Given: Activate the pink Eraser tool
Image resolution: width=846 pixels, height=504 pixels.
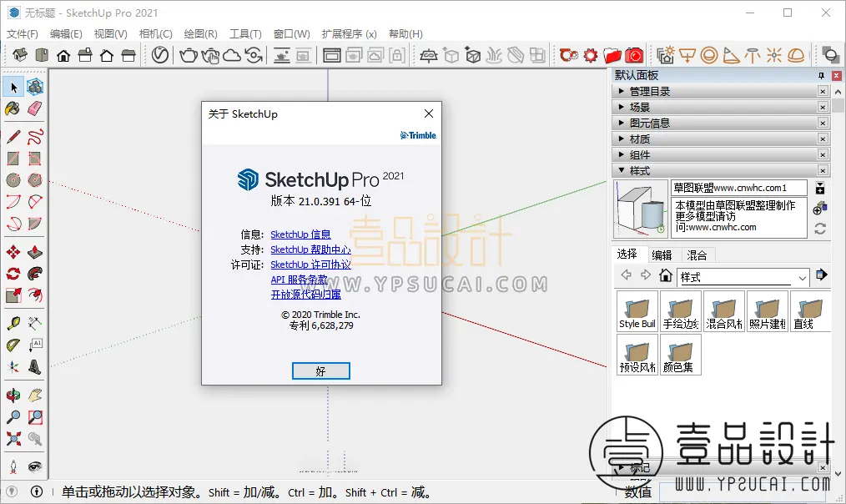Looking at the screenshot, I should (x=35, y=108).
